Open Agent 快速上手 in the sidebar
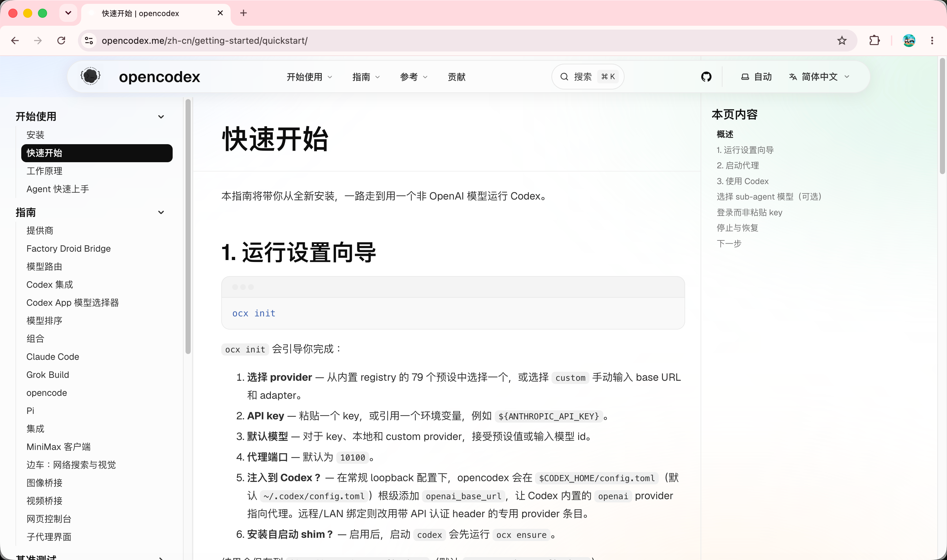 click(58, 189)
